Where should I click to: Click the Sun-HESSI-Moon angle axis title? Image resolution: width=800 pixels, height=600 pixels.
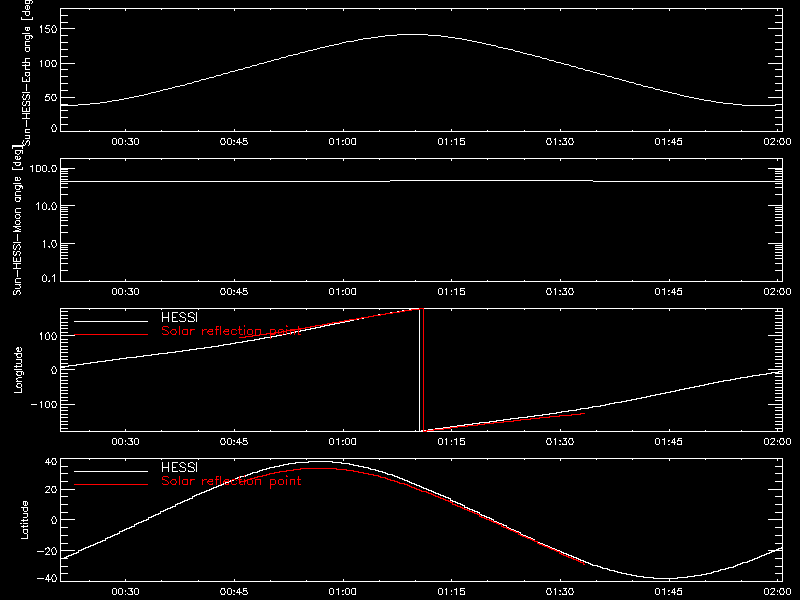click(x=17, y=219)
